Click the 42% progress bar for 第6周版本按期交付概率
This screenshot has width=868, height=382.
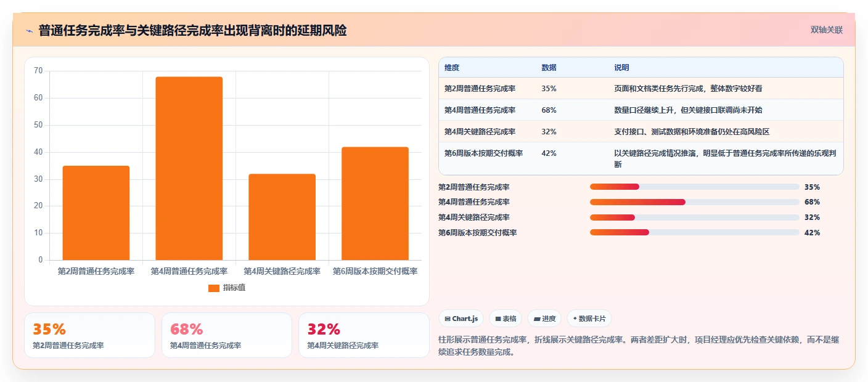click(x=694, y=232)
